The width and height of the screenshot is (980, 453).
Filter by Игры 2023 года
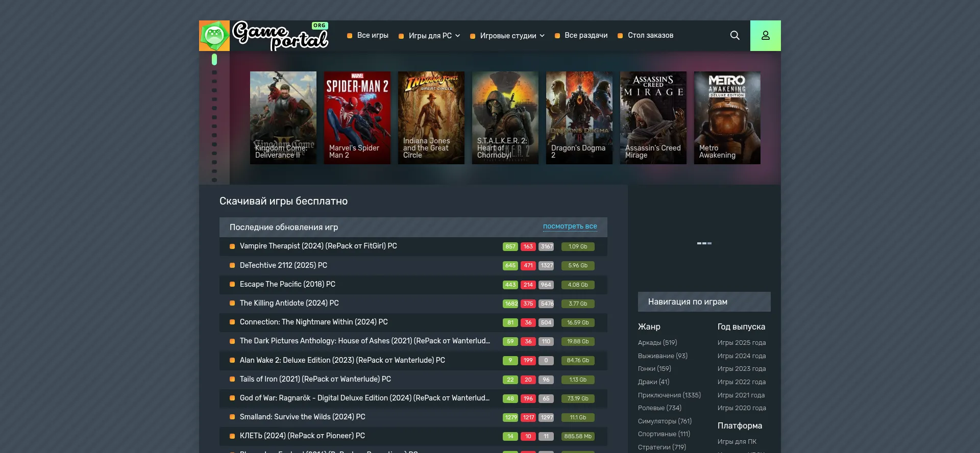pos(742,368)
